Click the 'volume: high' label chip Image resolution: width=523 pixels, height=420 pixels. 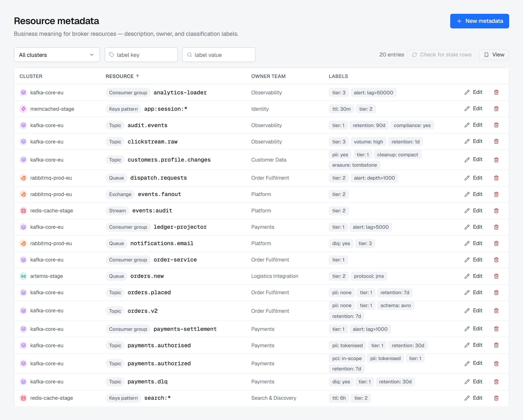[368, 142]
